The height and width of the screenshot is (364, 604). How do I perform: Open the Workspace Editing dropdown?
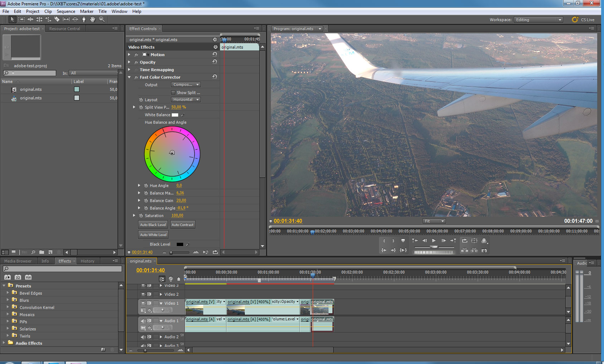(538, 20)
